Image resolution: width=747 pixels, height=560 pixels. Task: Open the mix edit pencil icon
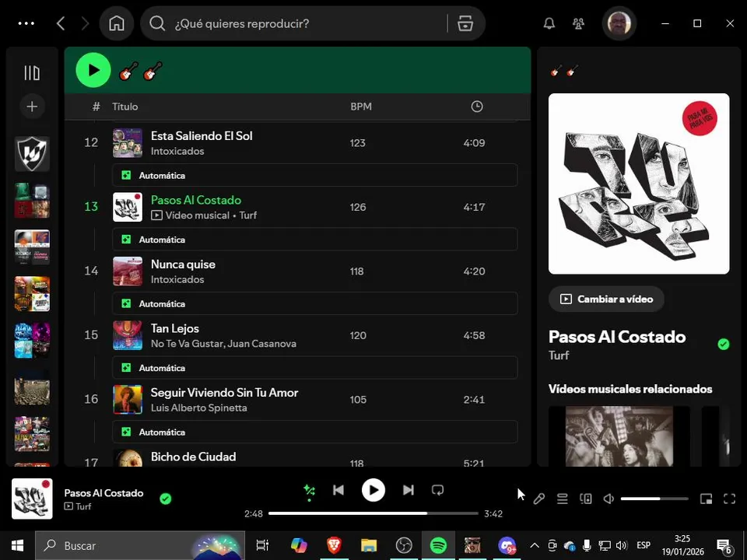click(x=538, y=499)
